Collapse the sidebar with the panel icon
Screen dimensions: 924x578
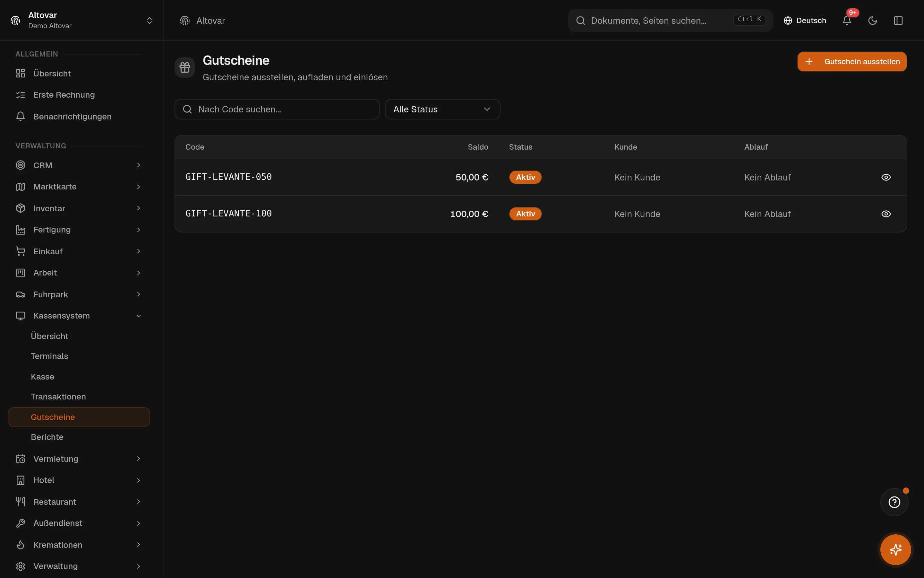point(898,21)
